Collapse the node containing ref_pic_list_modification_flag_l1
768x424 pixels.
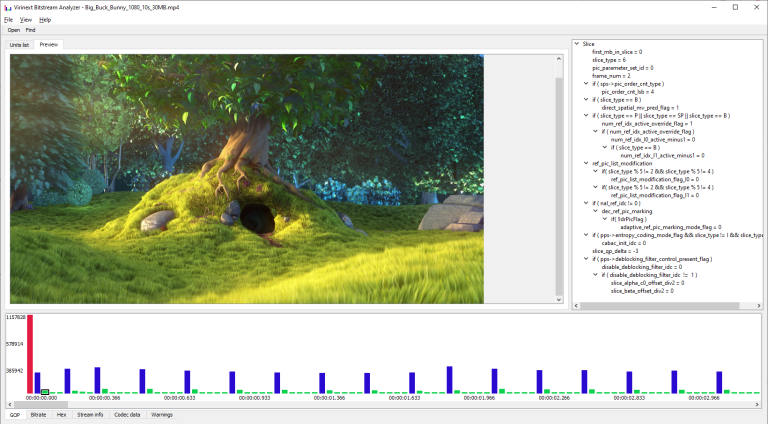point(596,188)
